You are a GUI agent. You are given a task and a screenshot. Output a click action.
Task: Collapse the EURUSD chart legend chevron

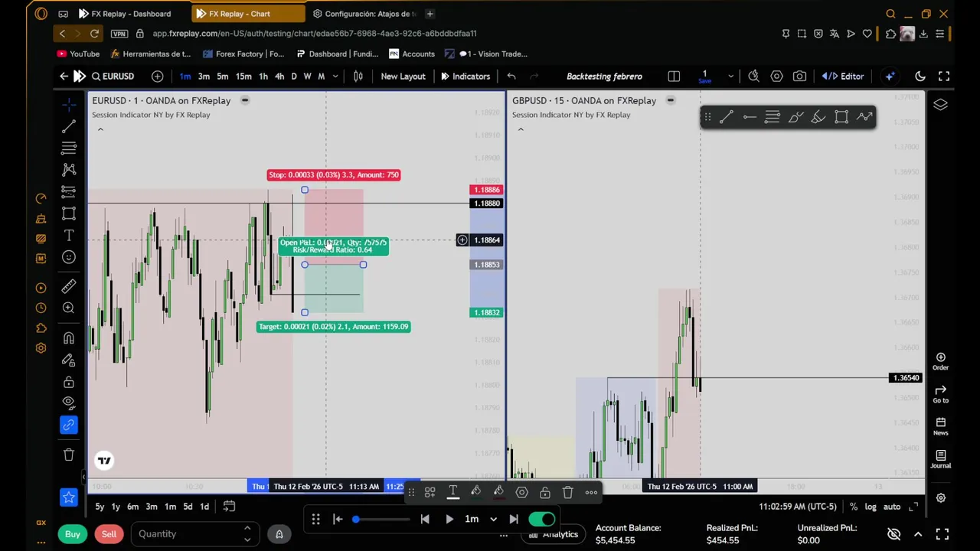100,129
